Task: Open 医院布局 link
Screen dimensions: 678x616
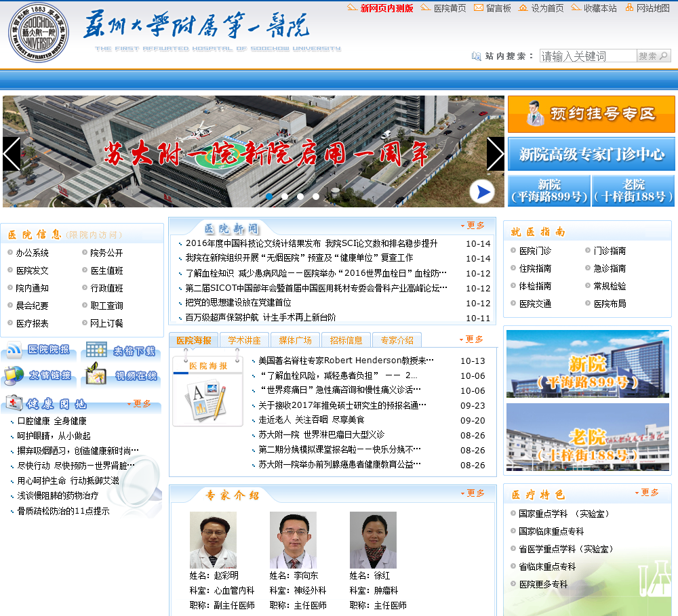Action: (610, 304)
